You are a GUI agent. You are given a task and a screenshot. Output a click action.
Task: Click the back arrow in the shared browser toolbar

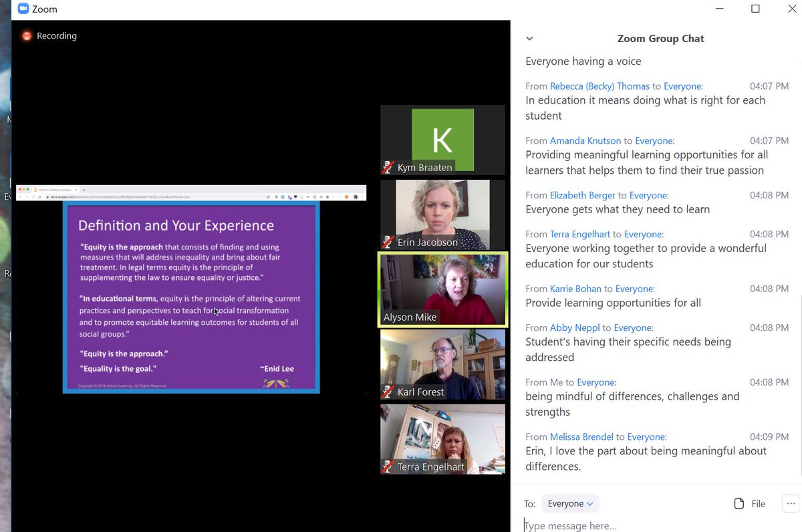21,196
